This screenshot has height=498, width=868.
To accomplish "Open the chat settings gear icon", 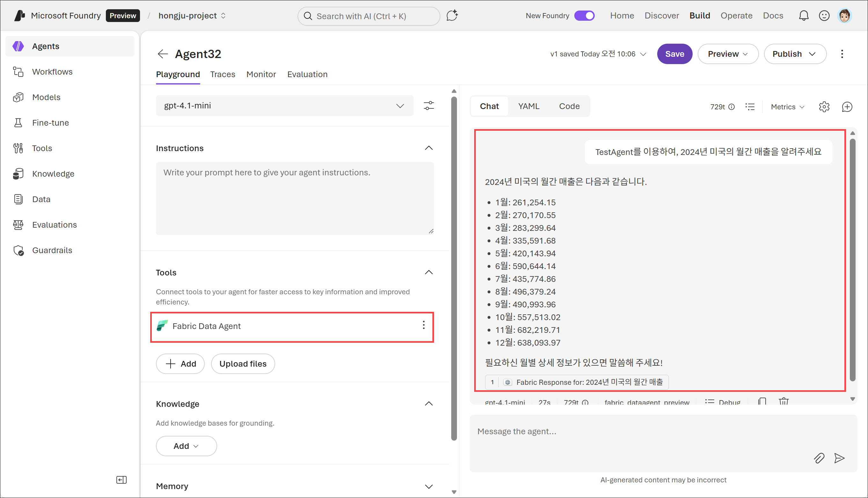I will 824,107.
